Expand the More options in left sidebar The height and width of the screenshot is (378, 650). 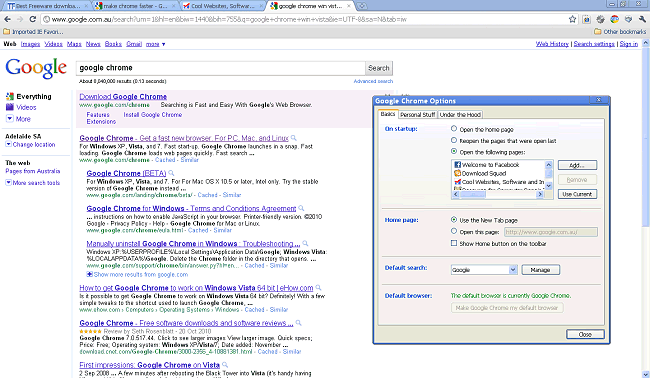pos(18,119)
